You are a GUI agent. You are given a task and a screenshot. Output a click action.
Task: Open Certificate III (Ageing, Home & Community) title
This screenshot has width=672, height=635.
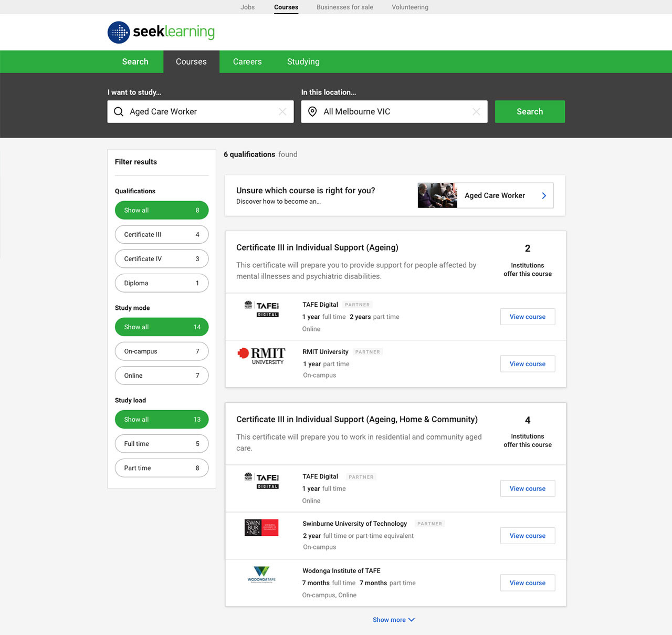(x=357, y=419)
